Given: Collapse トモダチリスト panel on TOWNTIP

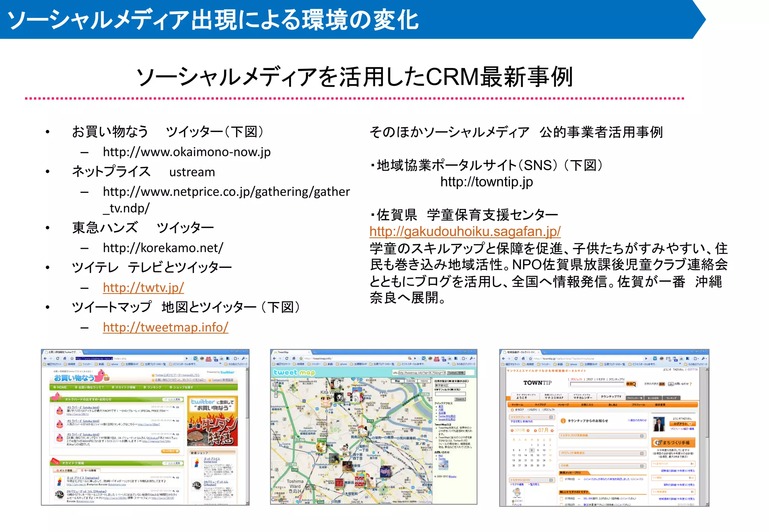Looking at the screenshot, I should click(x=551, y=480).
